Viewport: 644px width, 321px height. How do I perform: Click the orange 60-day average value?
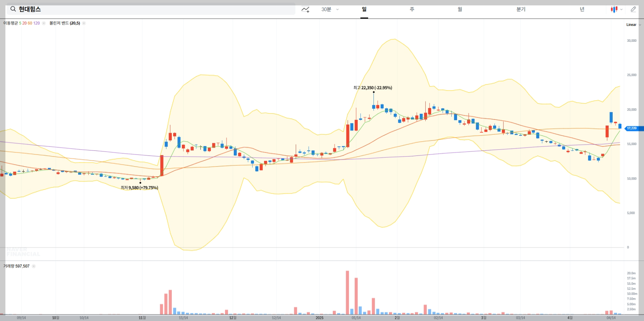(30, 23)
